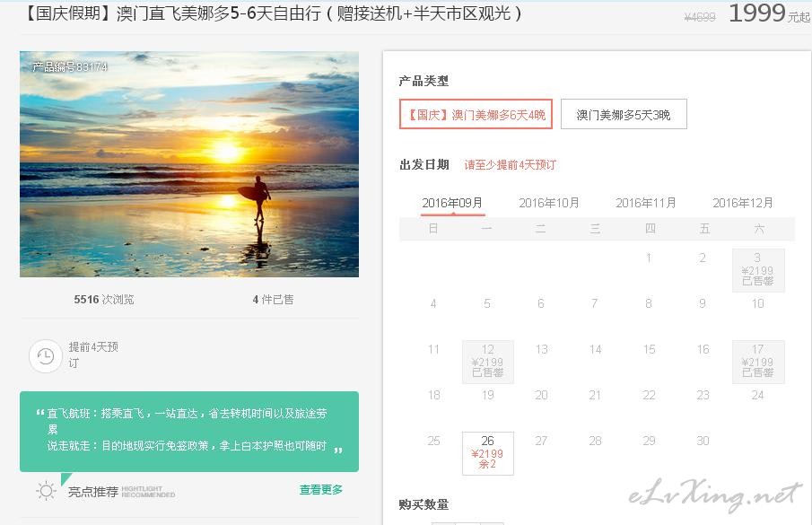
Task: Click the sold-out September 3 date cell
Action: click(x=758, y=270)
